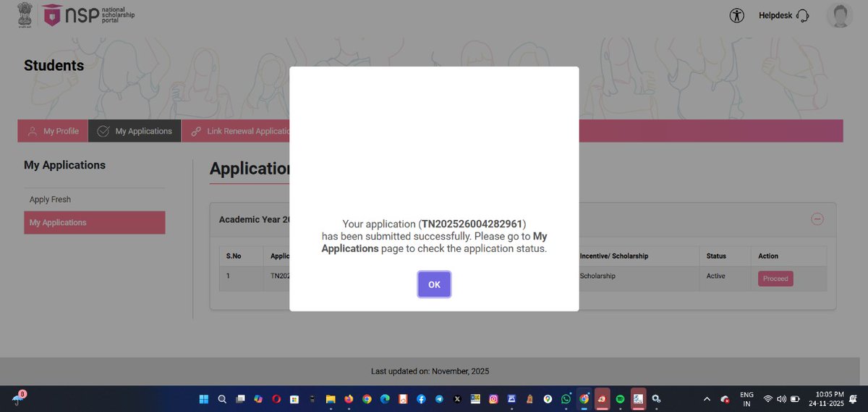Open Instagram from the taskbar
Image resolution: width=868 pixels, height=412 pixels.
click(x=493, y=399)
